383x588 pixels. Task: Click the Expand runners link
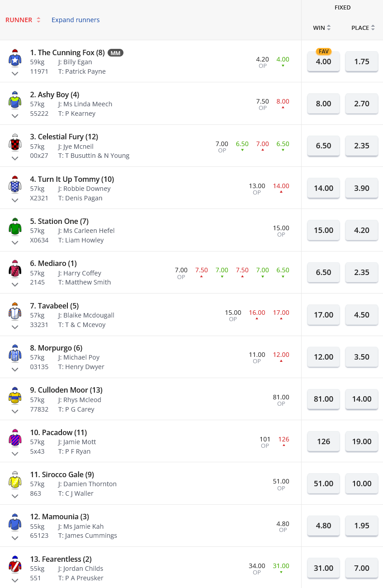click(x=76, y=20)
